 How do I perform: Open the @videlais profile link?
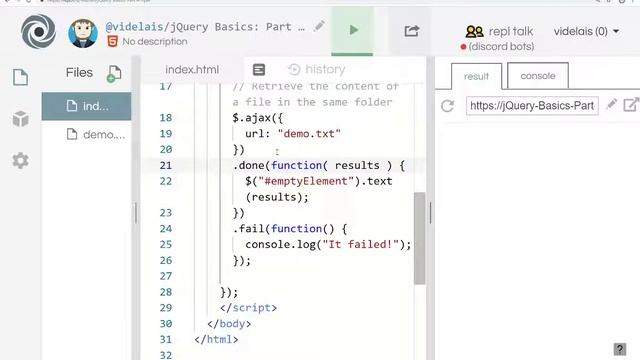[x=134, y=27]
